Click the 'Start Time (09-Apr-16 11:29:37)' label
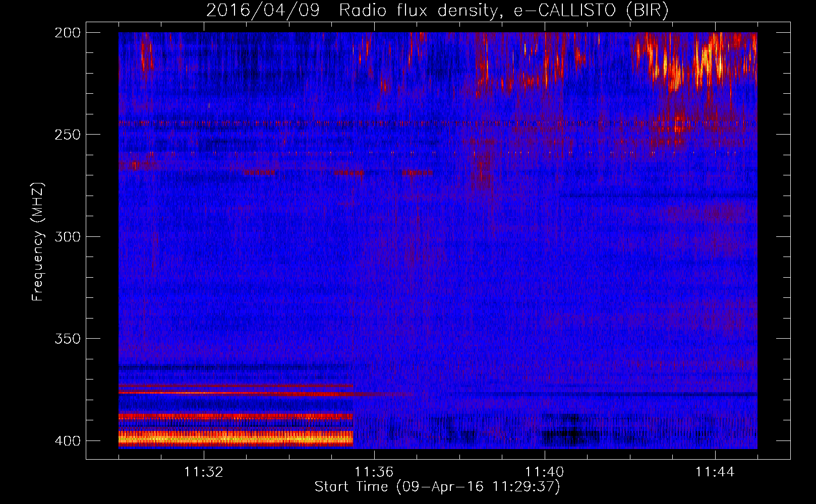The width and height of the screenshot is (816, 504). 437,487
